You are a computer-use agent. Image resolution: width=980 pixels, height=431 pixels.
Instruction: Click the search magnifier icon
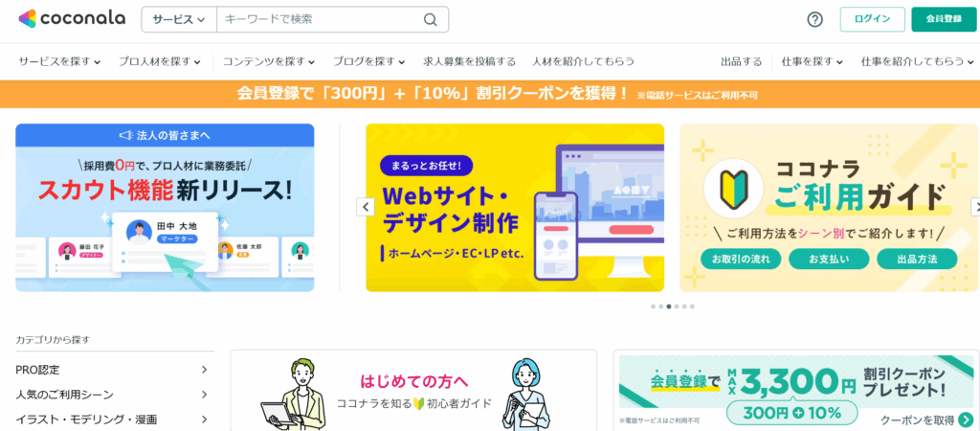tap(431, 19)
